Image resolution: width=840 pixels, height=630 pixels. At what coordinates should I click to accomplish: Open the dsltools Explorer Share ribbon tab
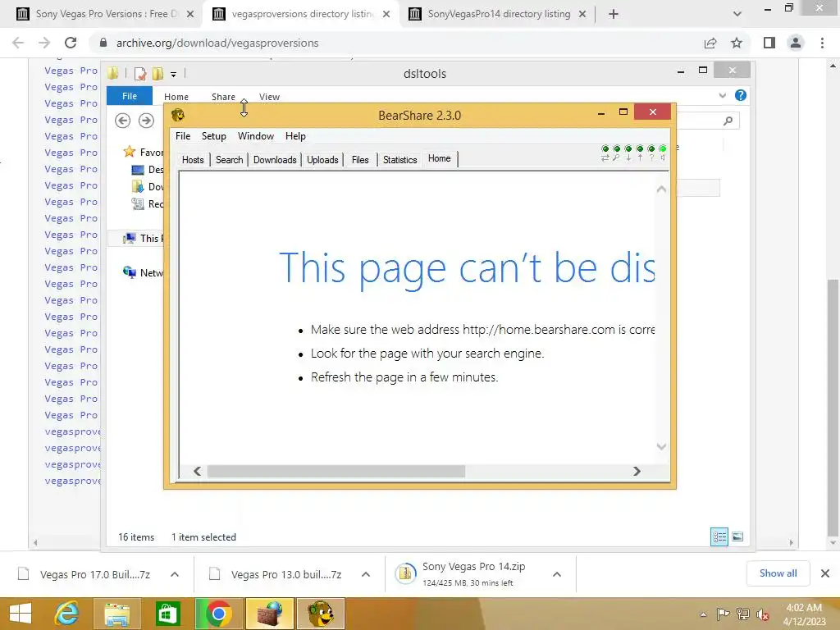[x=223, y=97]
